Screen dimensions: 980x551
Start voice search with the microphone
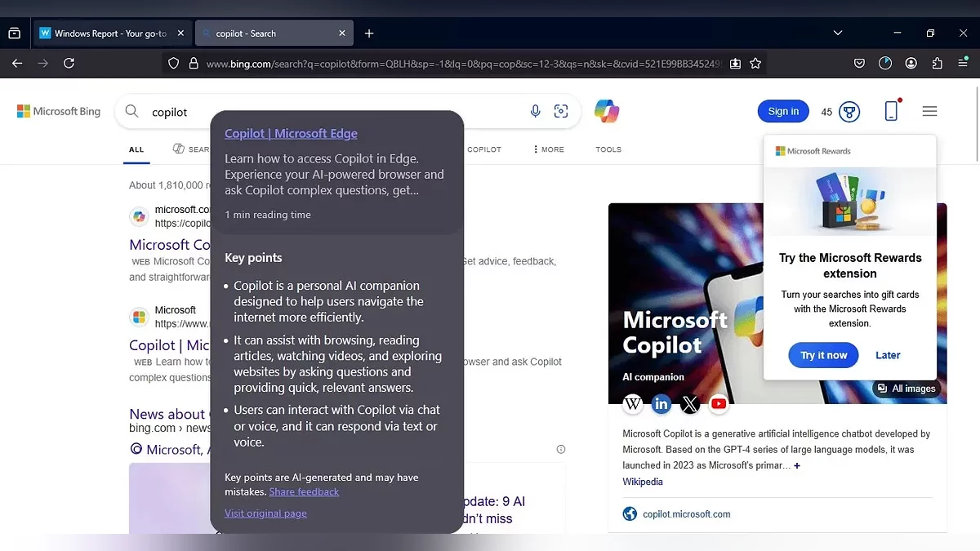[535, 111]
